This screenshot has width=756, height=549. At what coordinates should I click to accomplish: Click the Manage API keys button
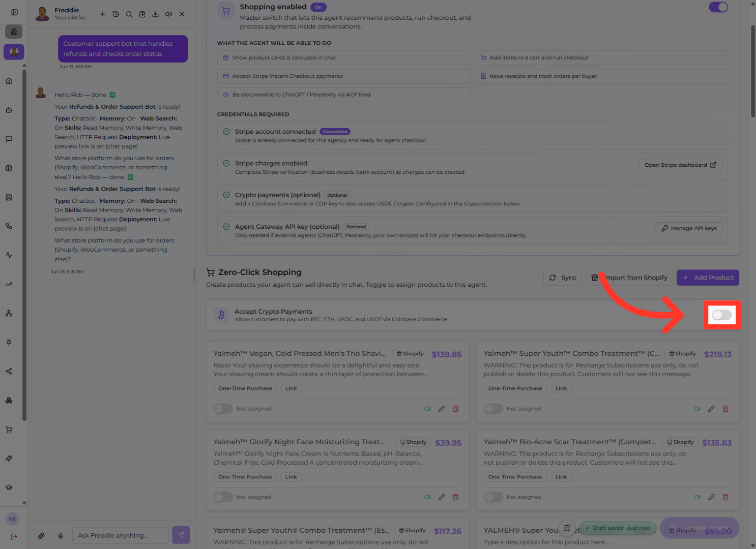pos(688,228)
